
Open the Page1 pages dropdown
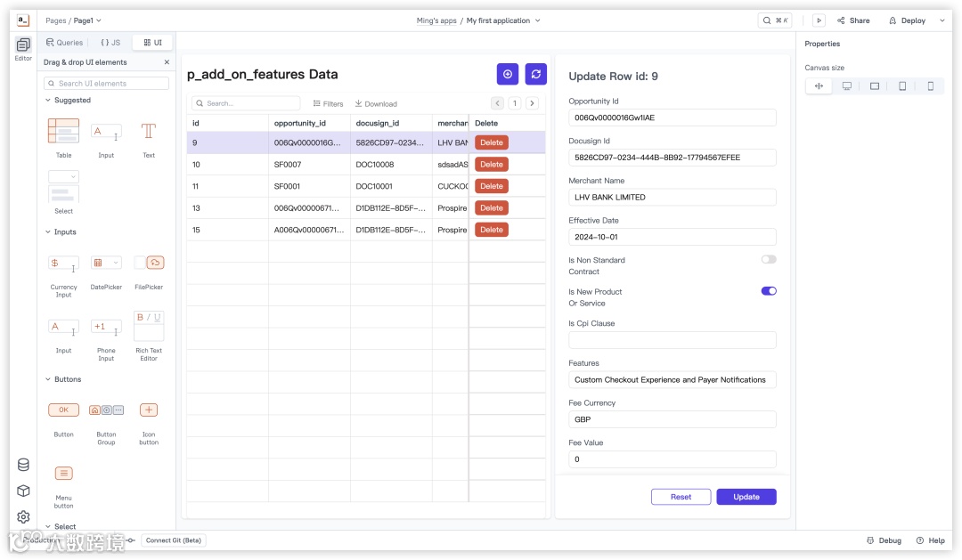[x=87, y=20]
